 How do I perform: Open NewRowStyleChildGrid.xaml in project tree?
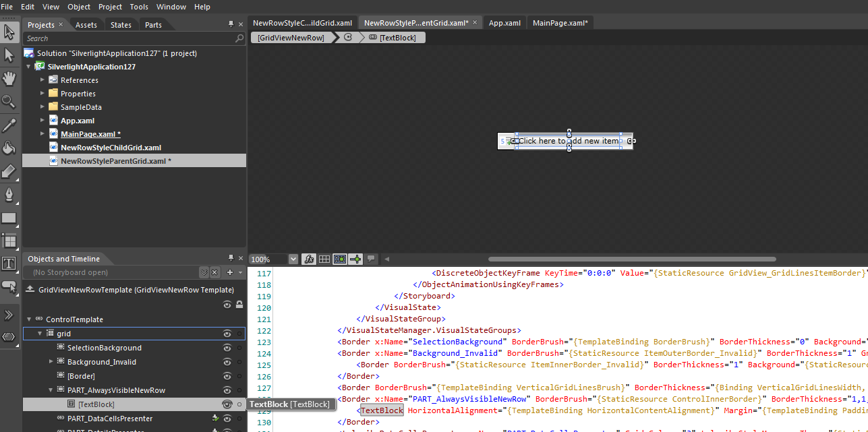pyautogui.click(x=111, y=148)
